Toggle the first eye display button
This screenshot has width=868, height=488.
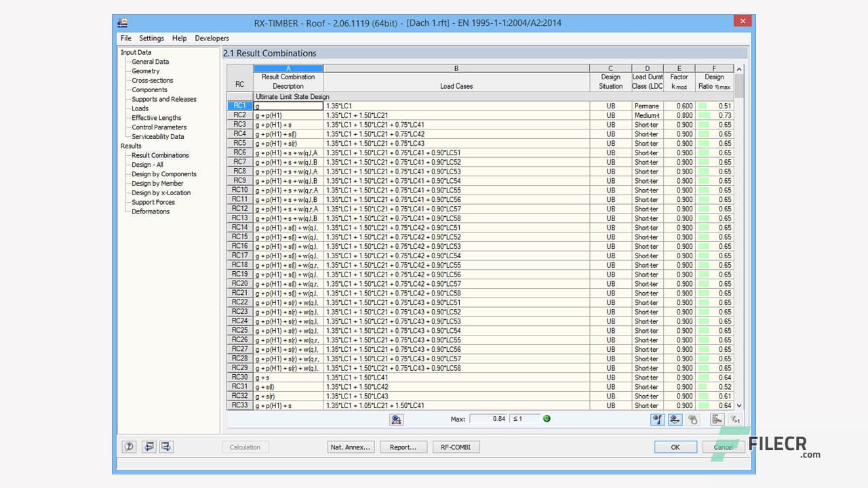(x=656, y=420)
